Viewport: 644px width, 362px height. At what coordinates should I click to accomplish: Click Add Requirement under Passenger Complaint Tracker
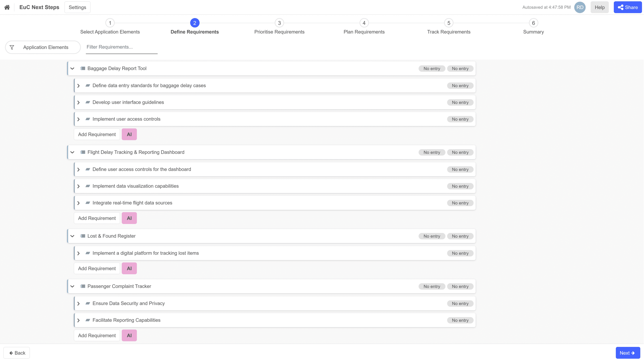pyautogui.click(x=97, y=336)
